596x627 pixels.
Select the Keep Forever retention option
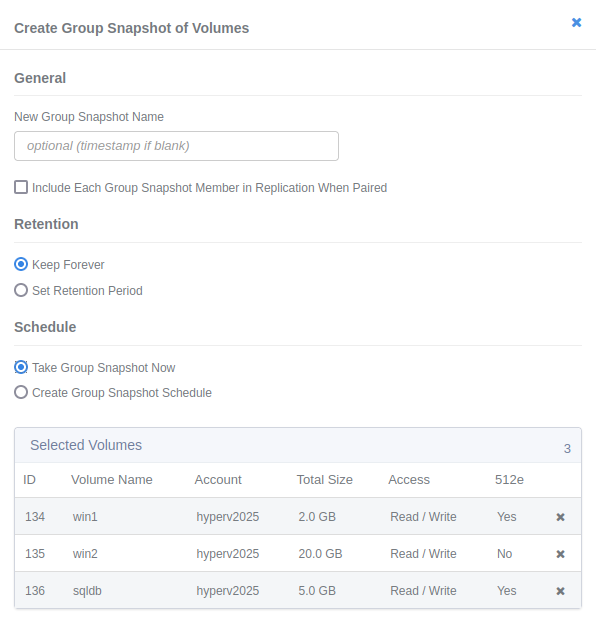(x=21, y=264)
